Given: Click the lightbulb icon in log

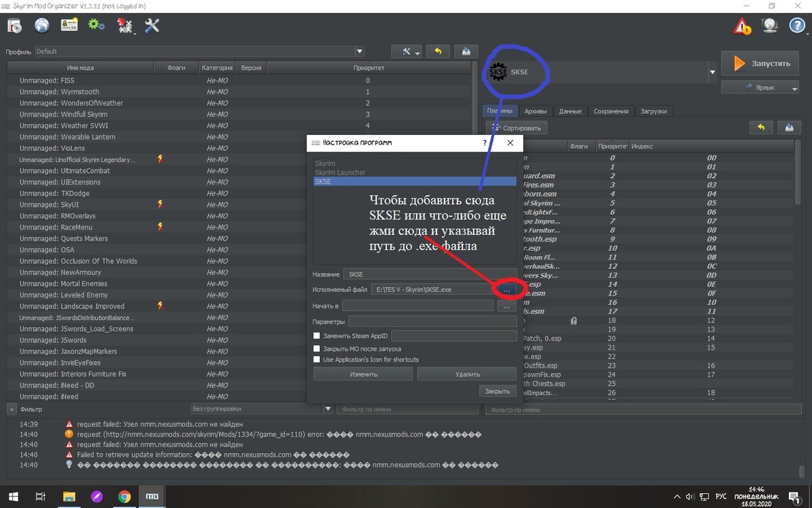Looking at the screenshot, I should coord(69,465).
